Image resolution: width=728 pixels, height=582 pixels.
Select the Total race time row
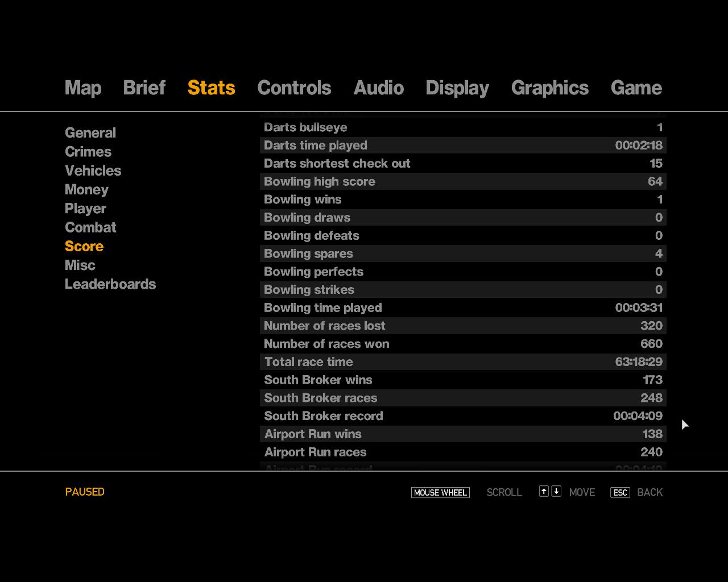pyautogui.click(x=463, y=362)
